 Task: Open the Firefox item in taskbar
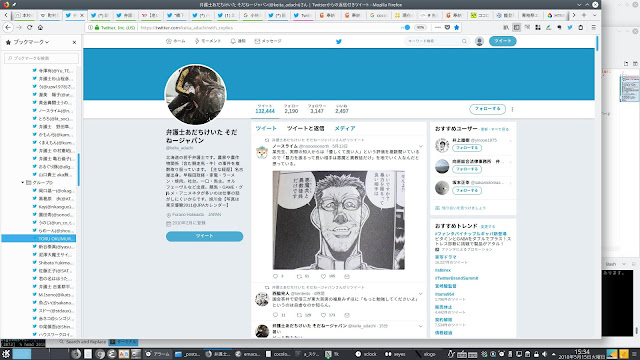pos(218,354)
